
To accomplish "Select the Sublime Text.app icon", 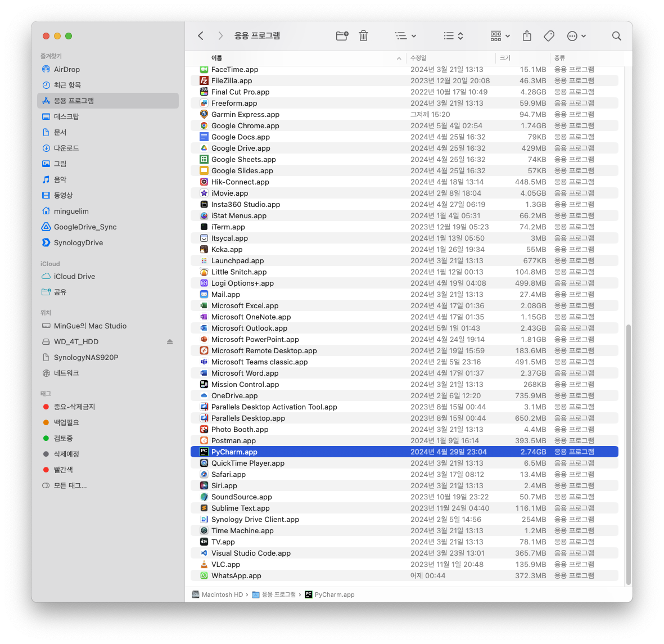I will tap(204, 508).
